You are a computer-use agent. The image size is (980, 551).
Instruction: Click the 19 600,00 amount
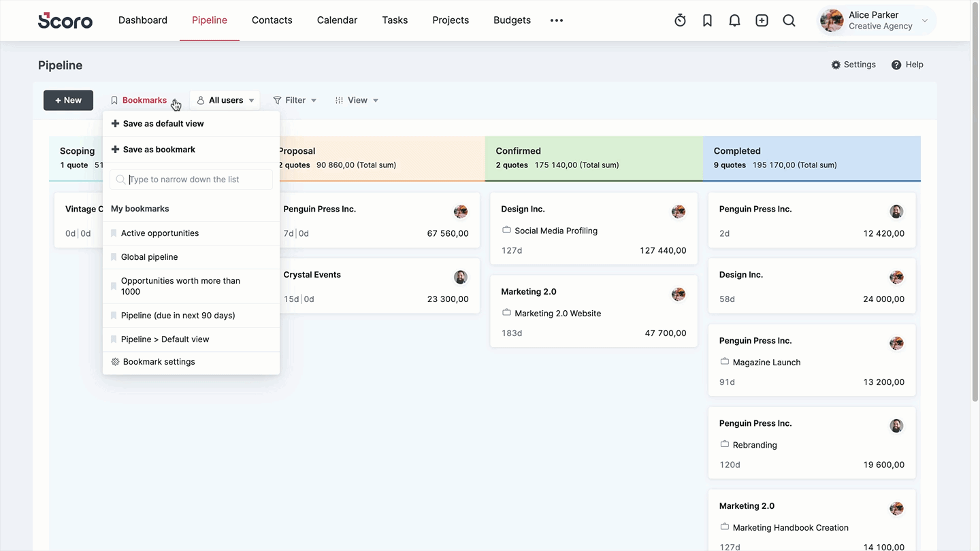pos(884,465)
